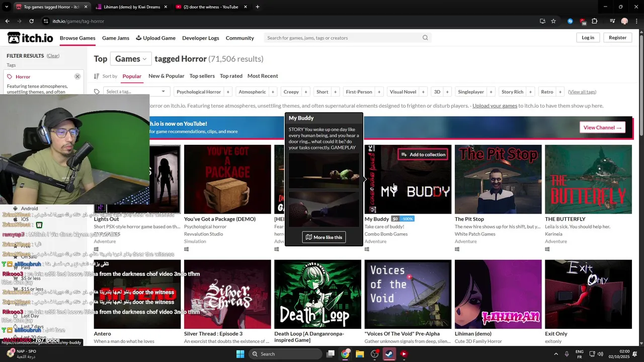Open a new browser tab
This screenshot has width=644, height=362.
click(257, 7)
